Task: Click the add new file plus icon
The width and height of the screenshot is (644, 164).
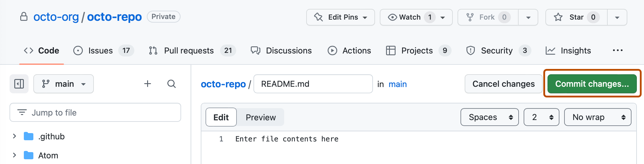Action: (147, 84)
